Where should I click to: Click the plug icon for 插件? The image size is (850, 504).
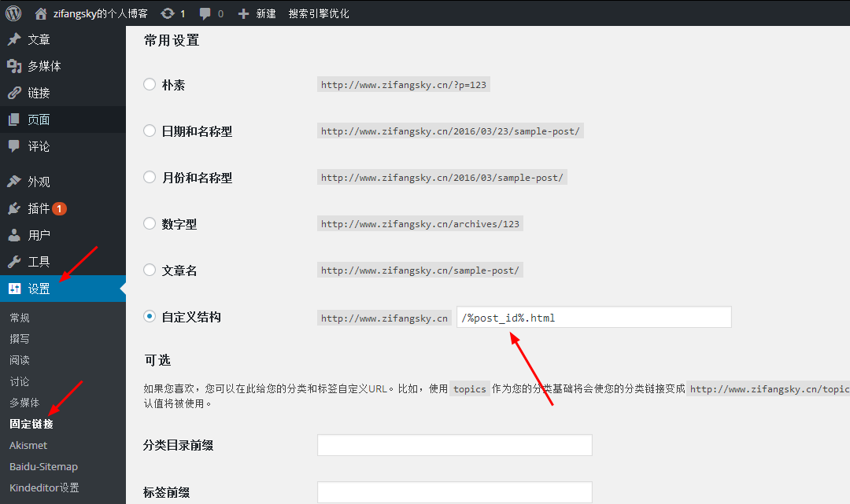[x=14, y=208]
